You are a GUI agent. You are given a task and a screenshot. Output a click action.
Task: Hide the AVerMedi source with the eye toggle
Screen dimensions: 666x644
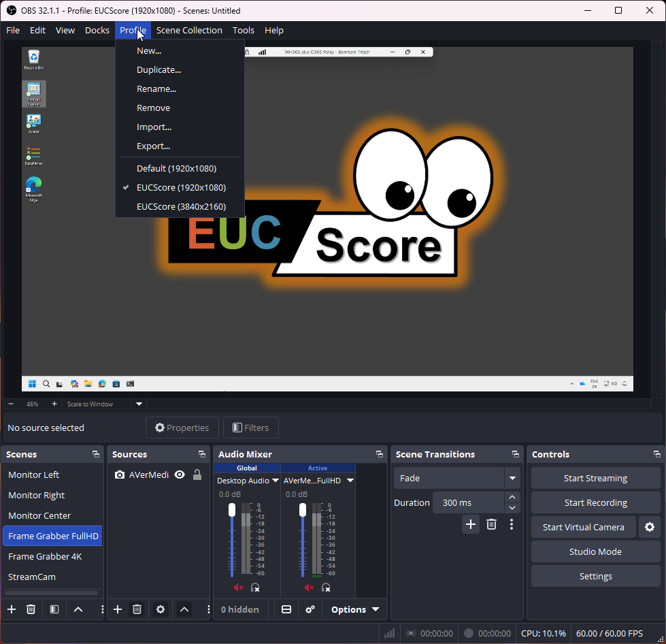[179, 474]
